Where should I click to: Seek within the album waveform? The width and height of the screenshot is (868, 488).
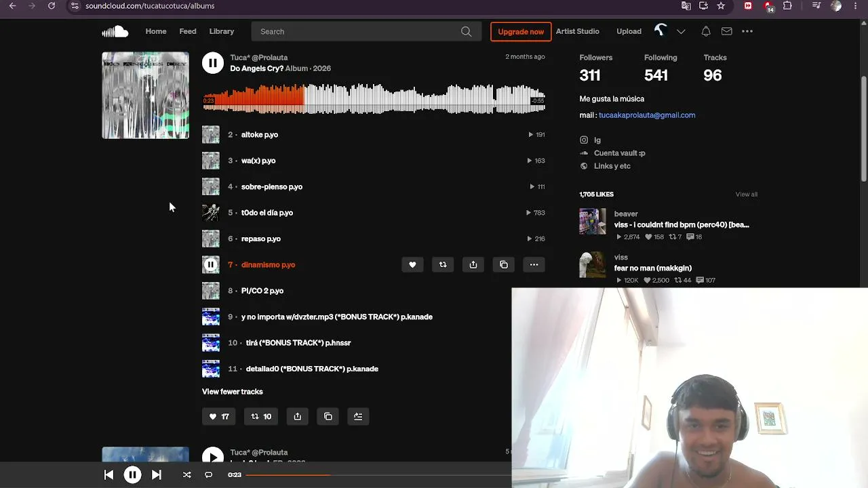[374, 99]
